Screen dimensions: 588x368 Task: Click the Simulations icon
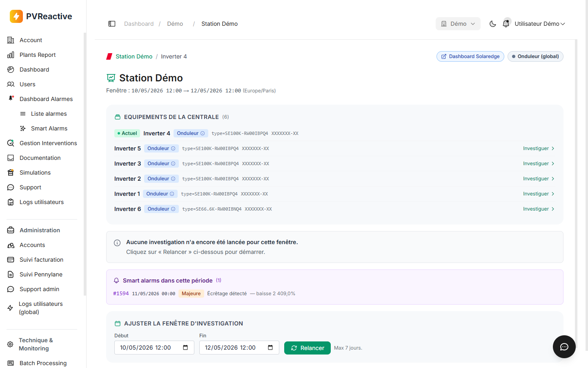coord(11,173)
